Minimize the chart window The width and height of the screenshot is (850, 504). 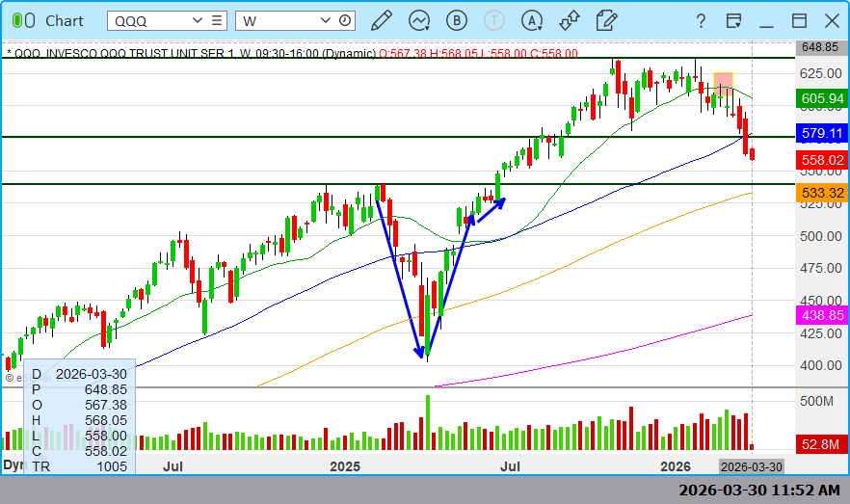(766, 25)
